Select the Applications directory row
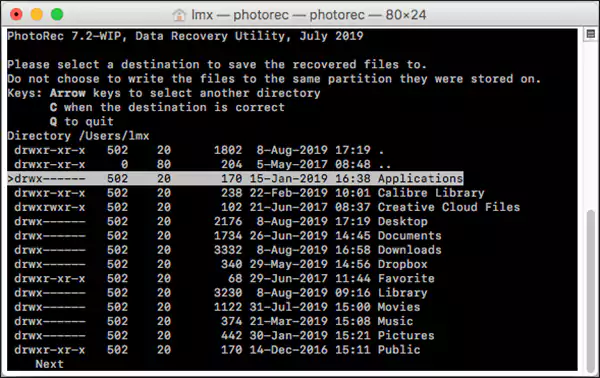 [x=235, y=179]
